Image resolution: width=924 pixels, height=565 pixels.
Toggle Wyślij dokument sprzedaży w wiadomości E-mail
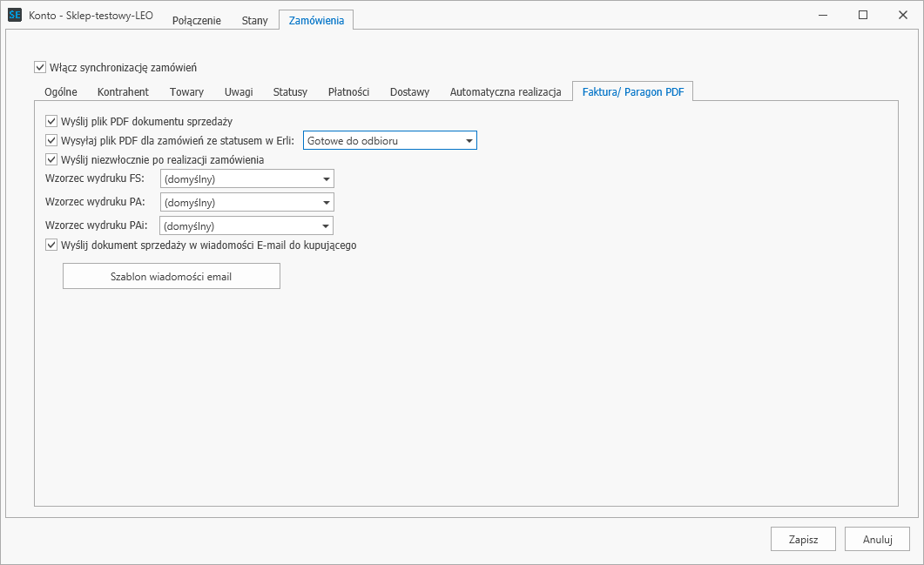(x=51, y=246)
